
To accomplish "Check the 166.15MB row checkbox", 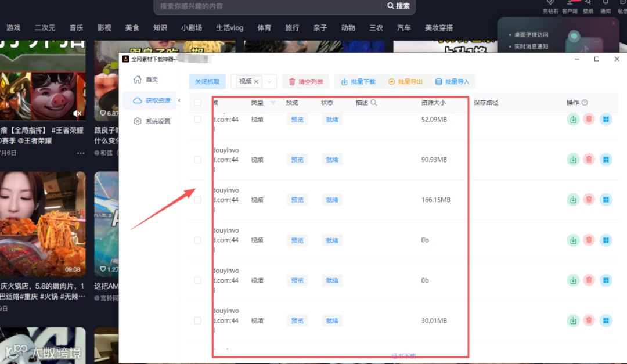I will [198, 200].
